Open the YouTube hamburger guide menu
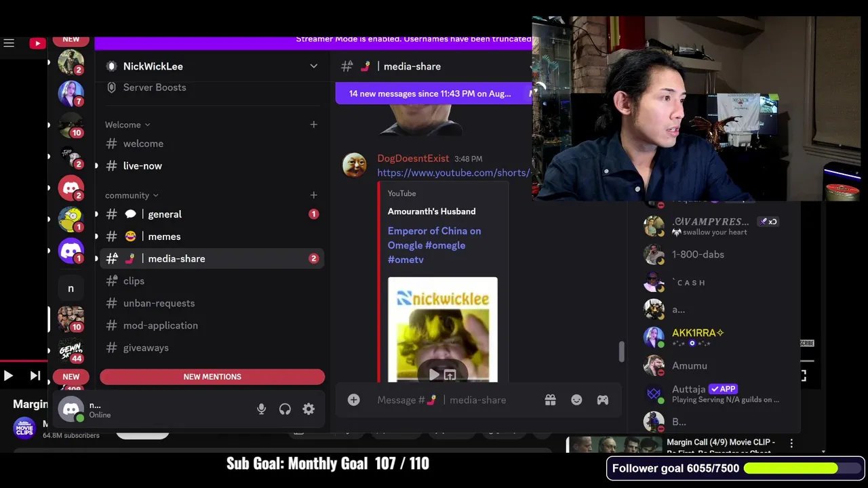This screenshot has width=868, height=488. (x=9, y=43)
